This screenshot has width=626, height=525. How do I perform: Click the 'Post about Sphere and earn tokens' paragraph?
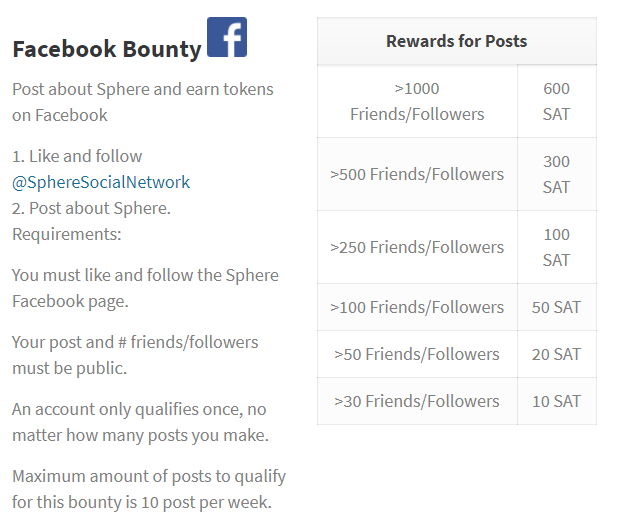click(142, 102)
